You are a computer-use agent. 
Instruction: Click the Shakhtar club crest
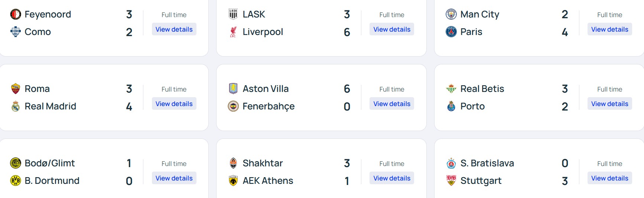point(233,163)
